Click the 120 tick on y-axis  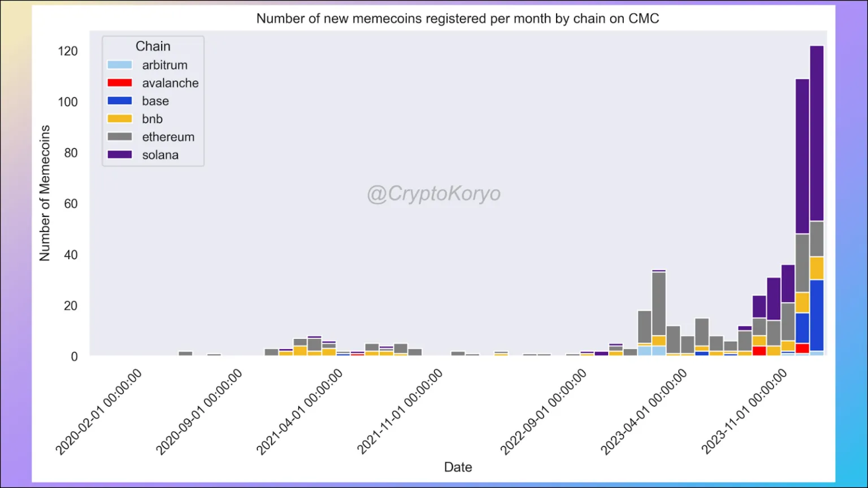[68, 51]
